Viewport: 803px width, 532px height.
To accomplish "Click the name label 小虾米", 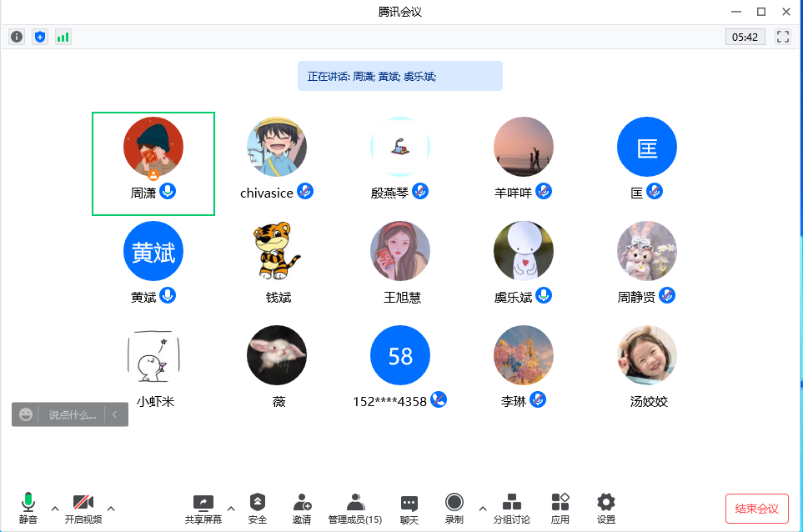I will pyautogui.click(x=155, y=401).
